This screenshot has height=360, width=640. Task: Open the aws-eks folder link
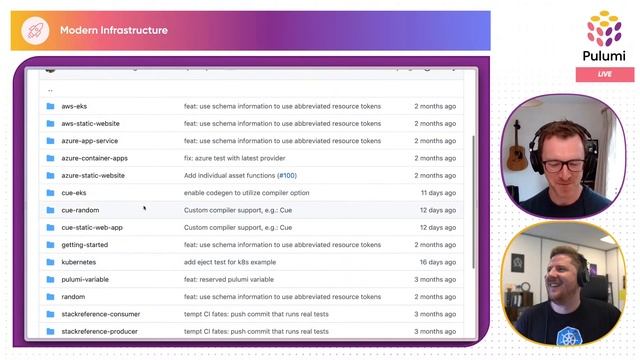click(x=74, y=106)
